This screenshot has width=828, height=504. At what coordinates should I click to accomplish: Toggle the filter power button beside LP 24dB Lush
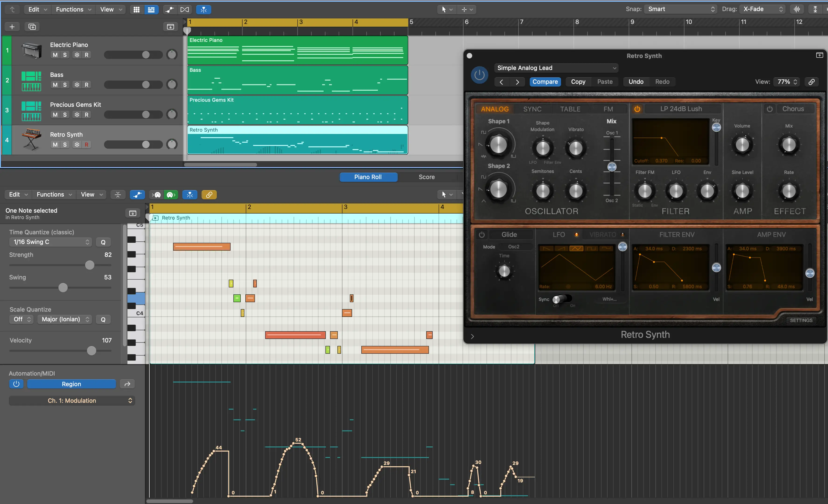coord(637,109)
